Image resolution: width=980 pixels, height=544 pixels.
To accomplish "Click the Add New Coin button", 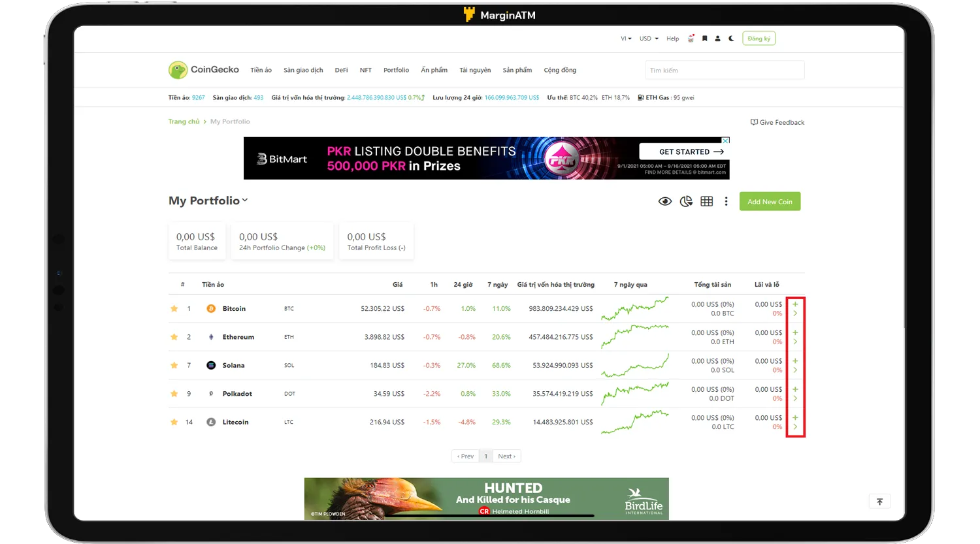I will click(x=770, y=201).
